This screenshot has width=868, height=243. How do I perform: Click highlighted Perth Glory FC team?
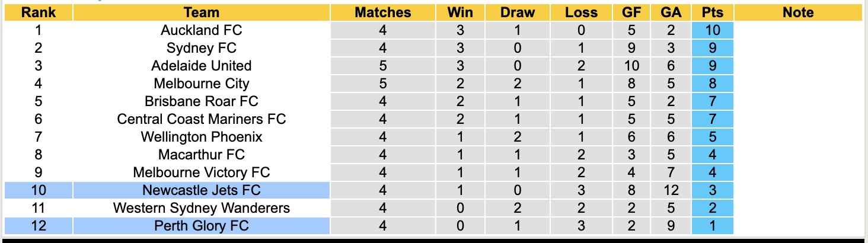pyautogui.click(x=201, y=226)
